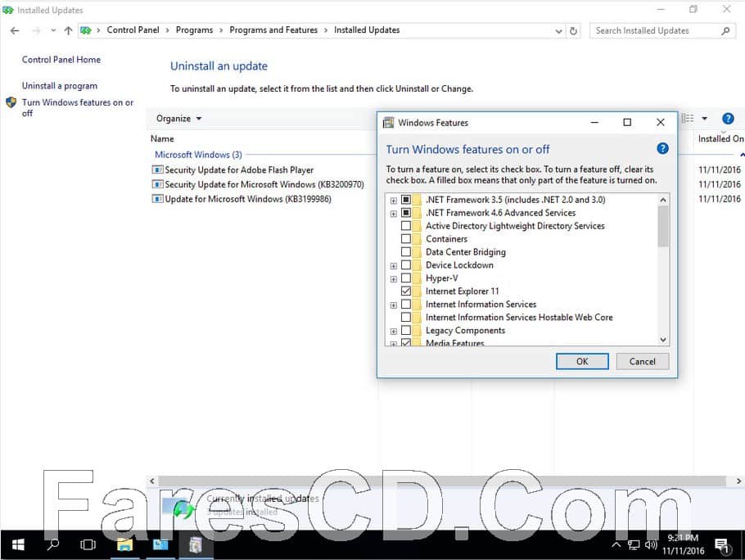This screenshot has width=745, height=560.
Task: Open the Organize dropdown menu
Action: coord(178,118)
